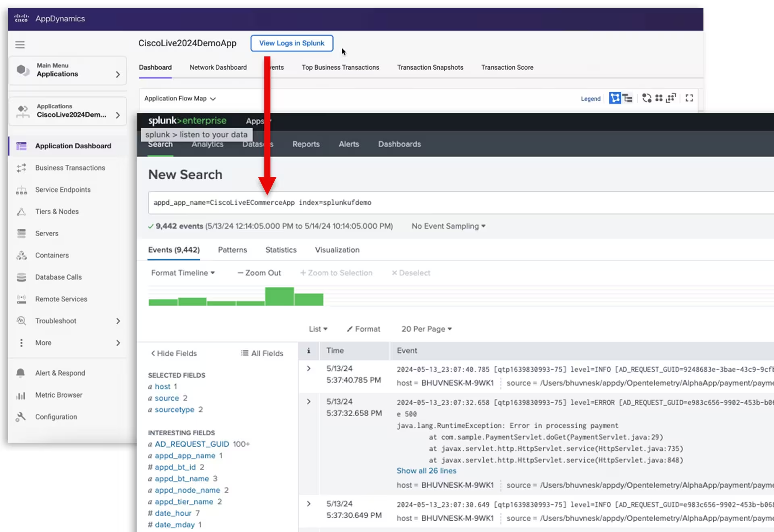Open the AppDynamics hamburger menu
Viewport: 774px width, 532px height.
point(20,44)
